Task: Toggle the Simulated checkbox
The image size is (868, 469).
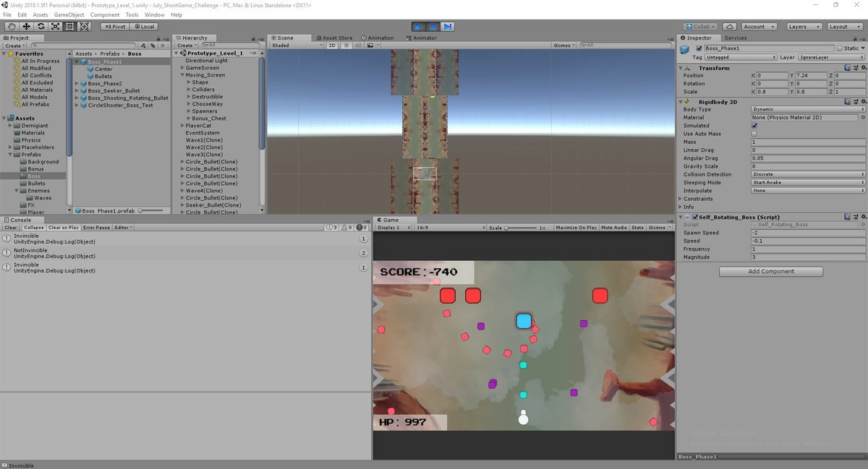Action: (754, 126)
